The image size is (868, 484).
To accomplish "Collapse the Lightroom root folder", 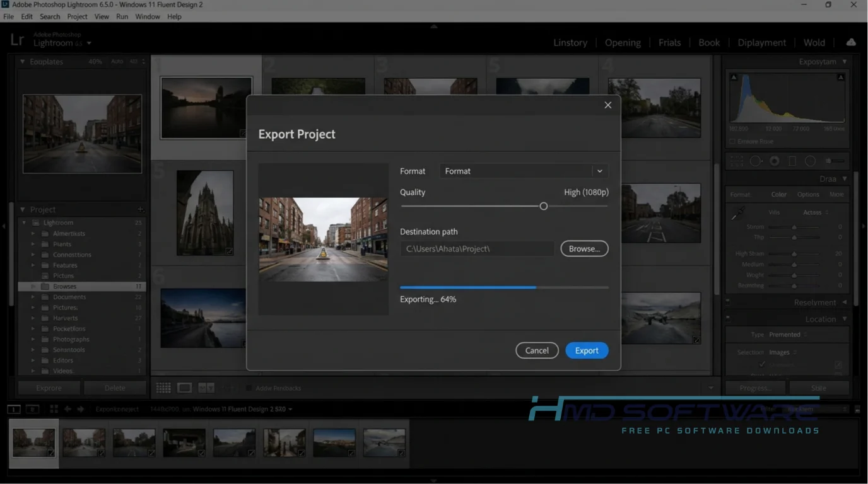I will point(24,222).
